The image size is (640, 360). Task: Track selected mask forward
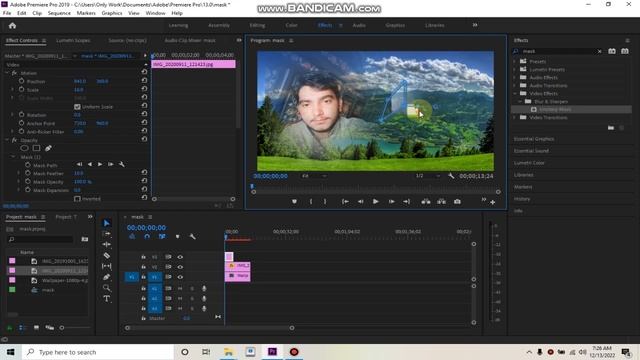pyautogui.click(x=100, y=164)
